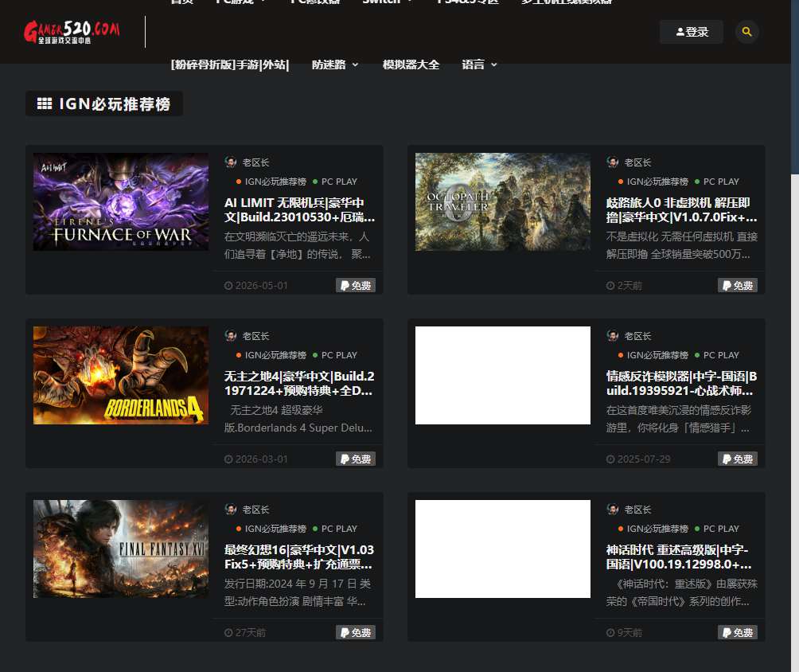Click 免费 badge on 无主之地4 card
Image resolution: width=799 pixels, height=672 pixels.
pos(356,459)
